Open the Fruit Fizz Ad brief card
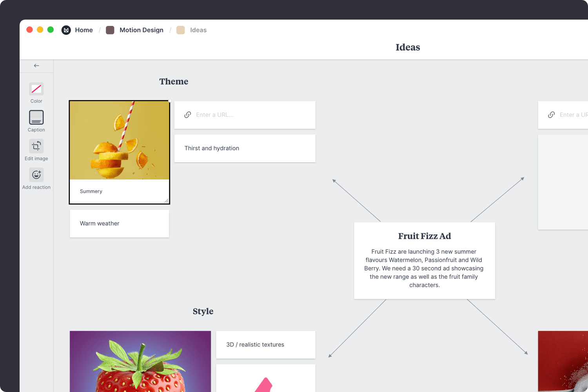 coord(425,261)
